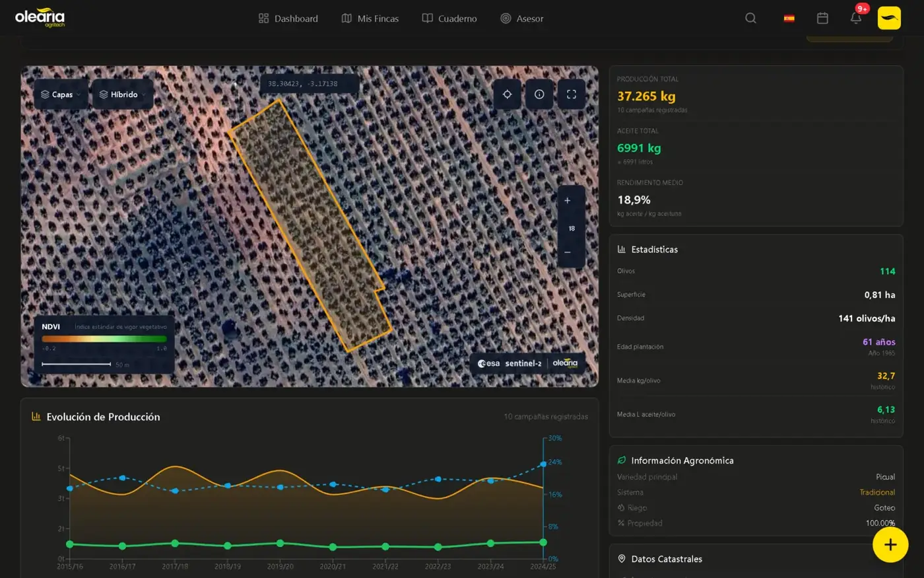924x578 pixels.
Task: Zoom in on the map
Action: [568, 201]
